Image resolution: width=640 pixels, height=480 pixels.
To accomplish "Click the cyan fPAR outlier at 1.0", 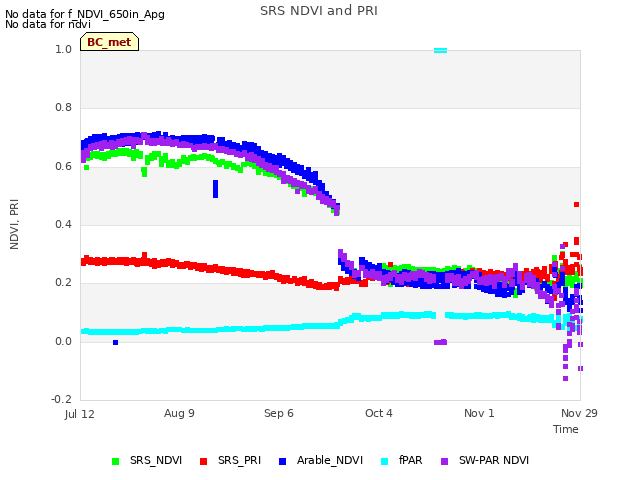I will (x=440, y=51).
